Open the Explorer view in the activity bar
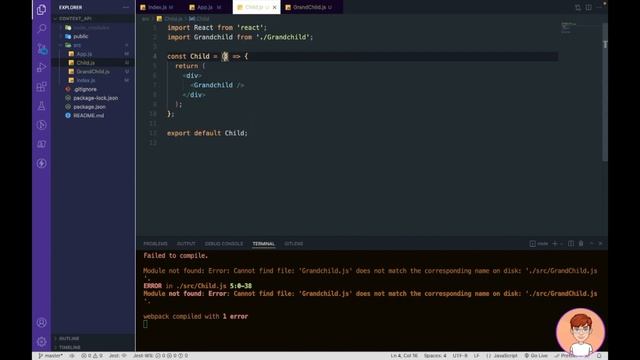The image size is (640, 360). (x=41, y=9)
